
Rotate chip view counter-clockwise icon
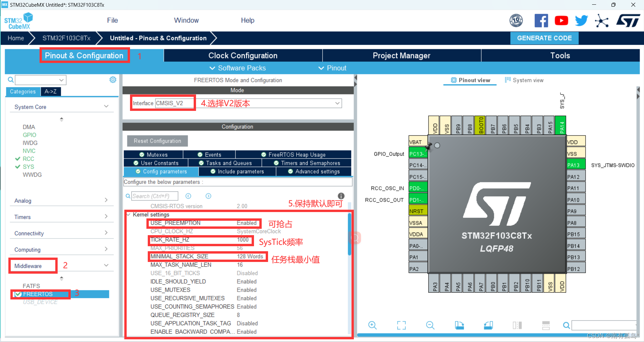pos(489,325)
